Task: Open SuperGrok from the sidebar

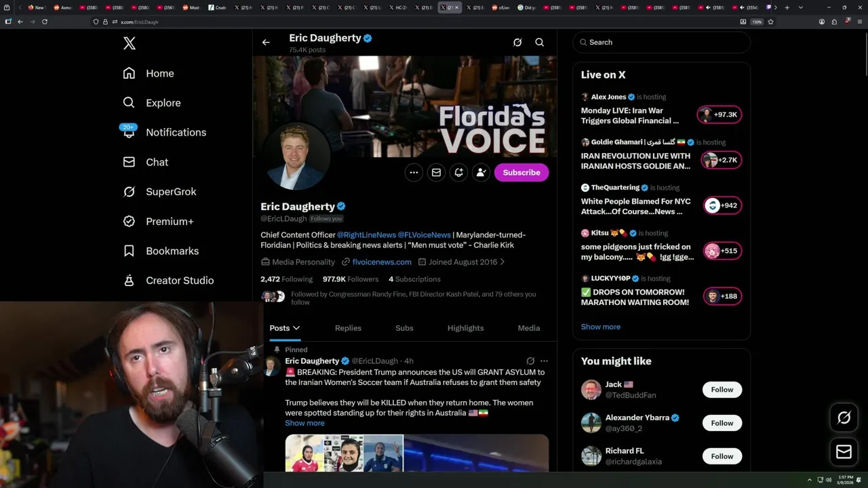Action: click(159, 192)
